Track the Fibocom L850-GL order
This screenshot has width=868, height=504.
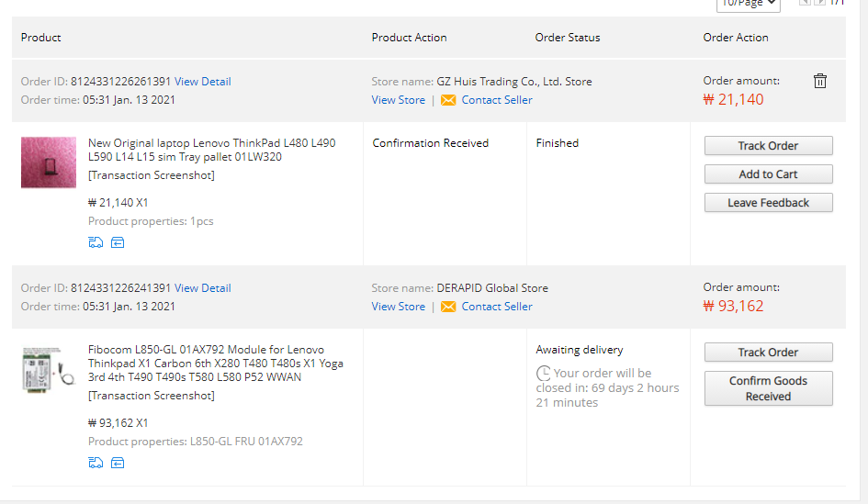point(768,353)
